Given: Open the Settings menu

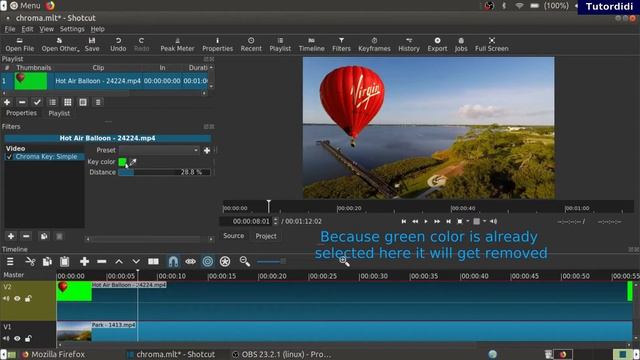Looking at the screenshot, I should 72,29.
